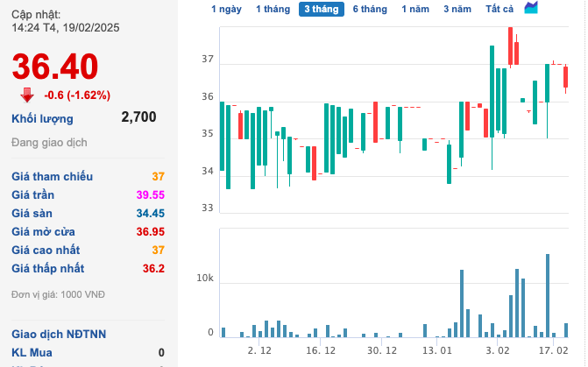Click the red down arrow price indicator
588x367 pixels.
click(27, 95)
